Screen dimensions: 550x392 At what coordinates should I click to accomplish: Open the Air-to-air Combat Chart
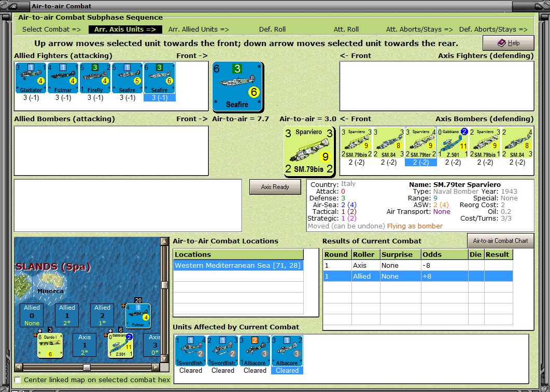(501, 241)
